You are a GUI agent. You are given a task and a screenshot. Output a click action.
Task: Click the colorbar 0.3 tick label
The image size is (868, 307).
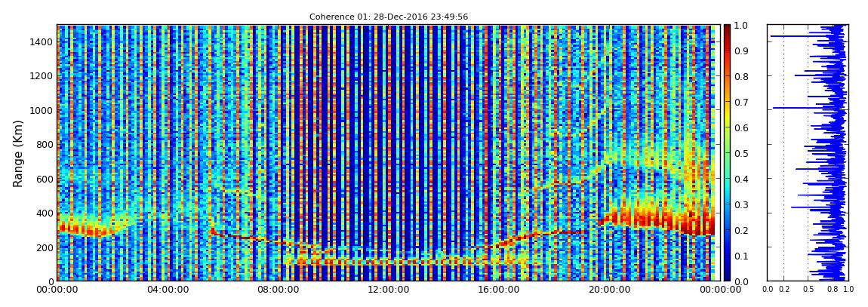click(740, 204)
